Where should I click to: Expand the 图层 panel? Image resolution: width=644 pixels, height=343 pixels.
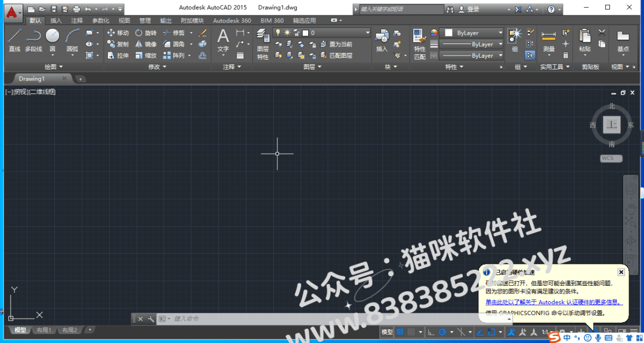tap(312, 67)
